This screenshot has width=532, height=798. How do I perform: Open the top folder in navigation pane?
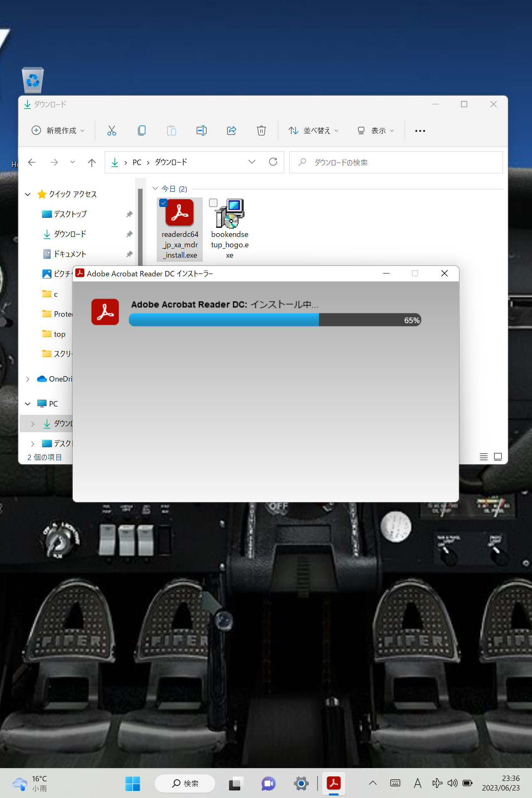coord(54,334)
